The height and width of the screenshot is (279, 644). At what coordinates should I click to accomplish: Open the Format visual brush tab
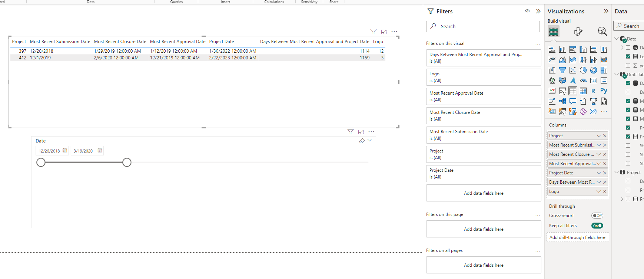[x=578, y=32]
